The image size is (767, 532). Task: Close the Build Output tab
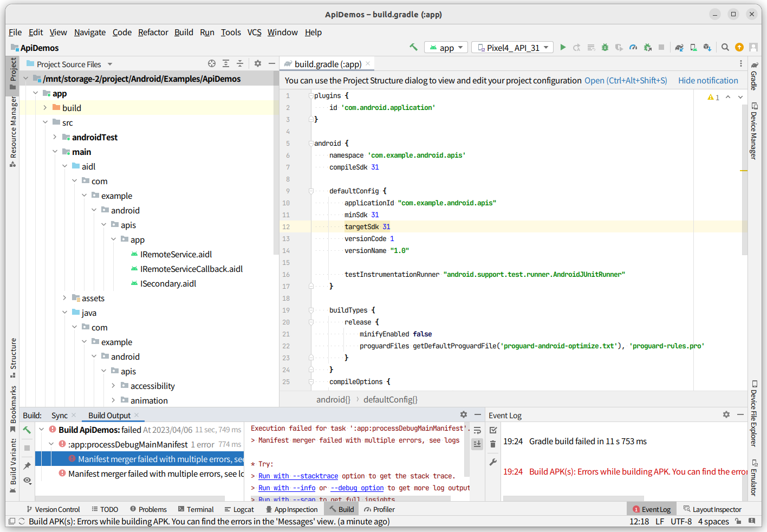136,415
